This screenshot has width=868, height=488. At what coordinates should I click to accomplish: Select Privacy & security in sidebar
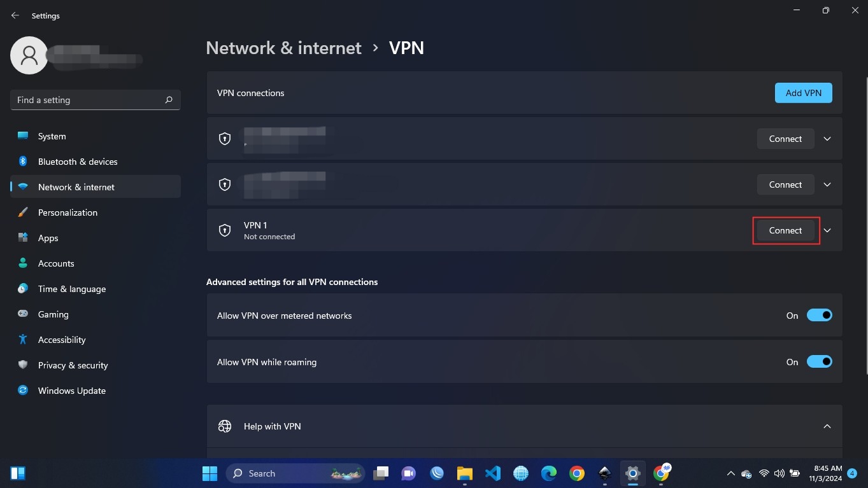[x=73, y=365]
